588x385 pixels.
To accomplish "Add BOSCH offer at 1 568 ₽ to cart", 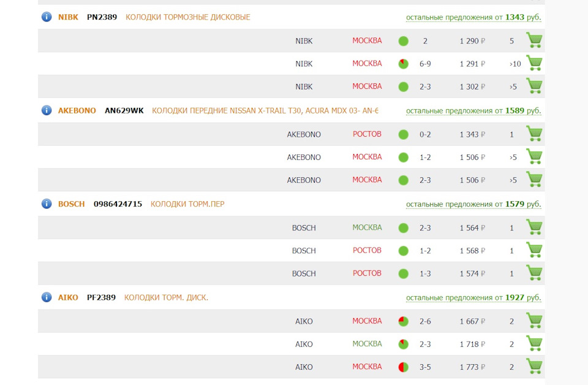I will click(534, 250).
